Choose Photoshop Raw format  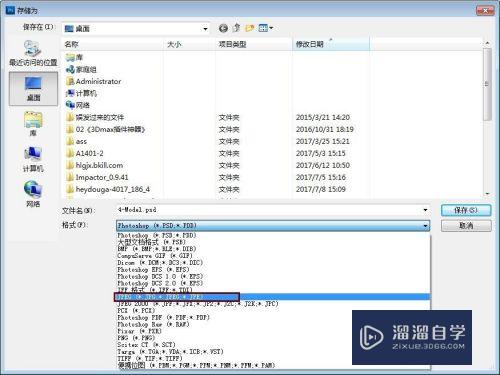click(273, 324)
